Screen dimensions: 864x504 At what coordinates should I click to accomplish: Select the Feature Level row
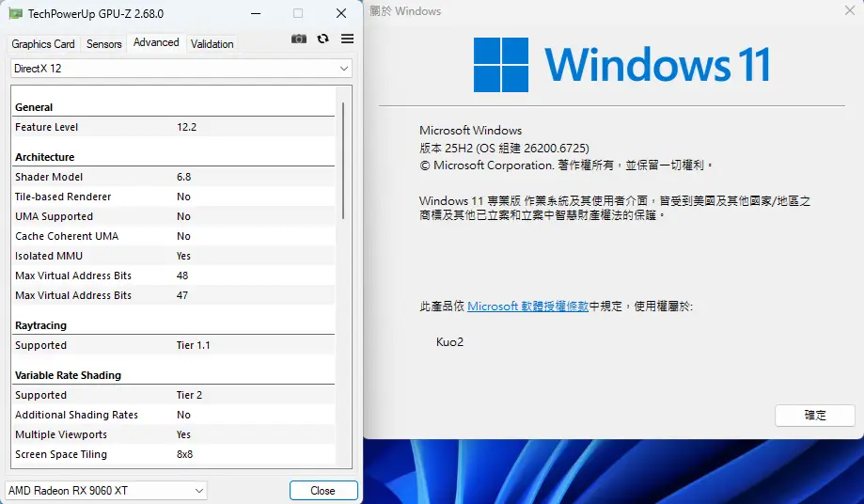174,127
